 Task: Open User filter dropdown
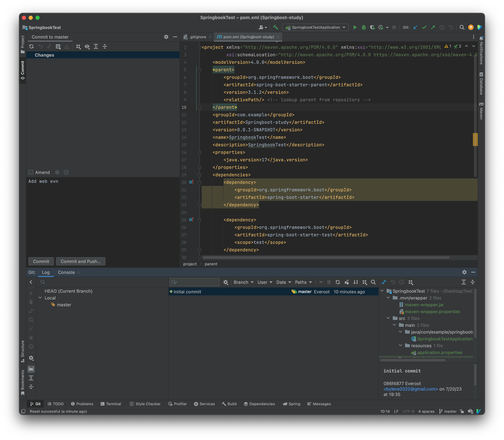265,282
